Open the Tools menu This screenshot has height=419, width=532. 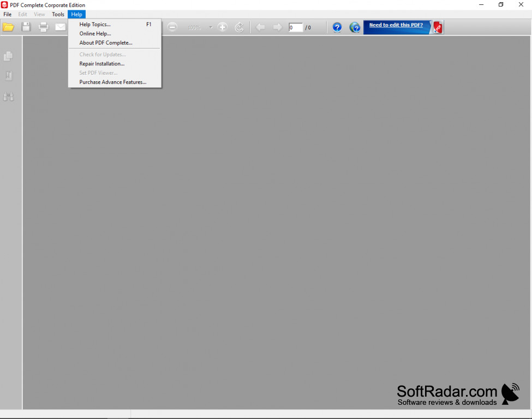click(x=58, y=14)
